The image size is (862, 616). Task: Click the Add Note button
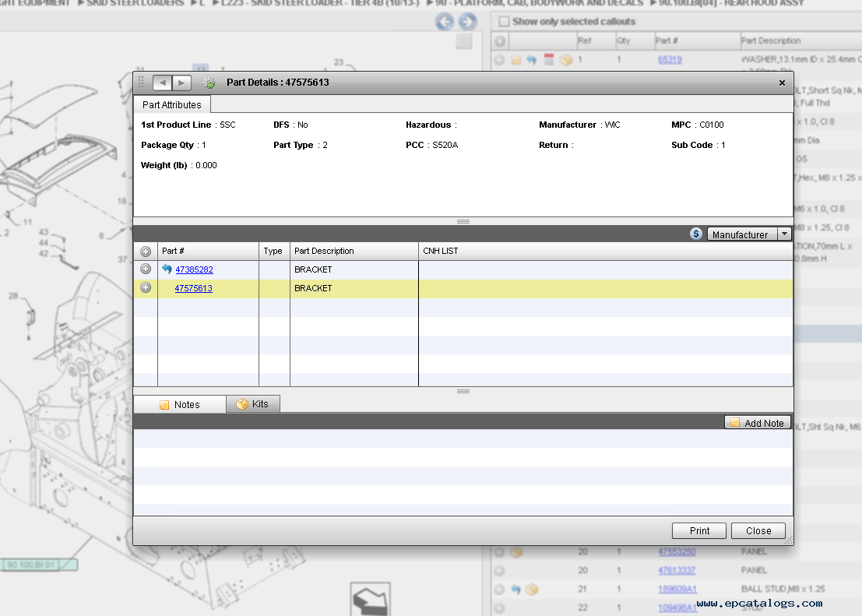[x=757, y=423]
